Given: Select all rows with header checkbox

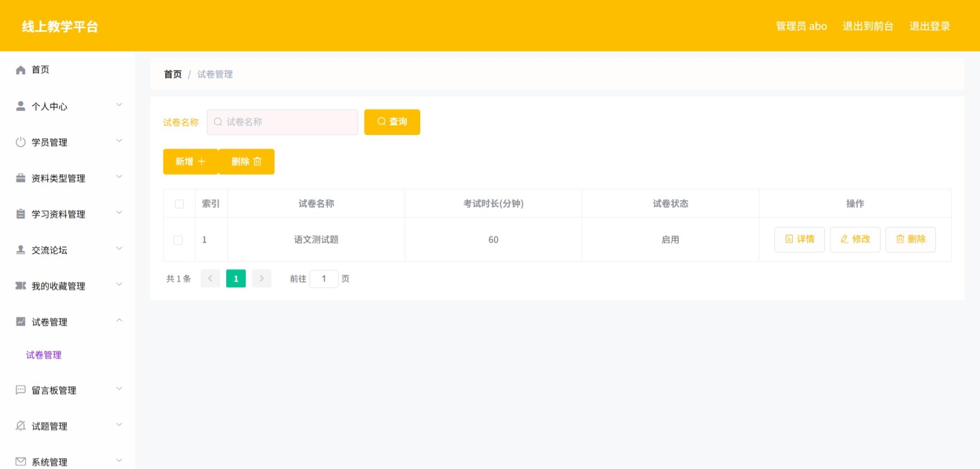Looking at the screenshot, I should [179, 204].
